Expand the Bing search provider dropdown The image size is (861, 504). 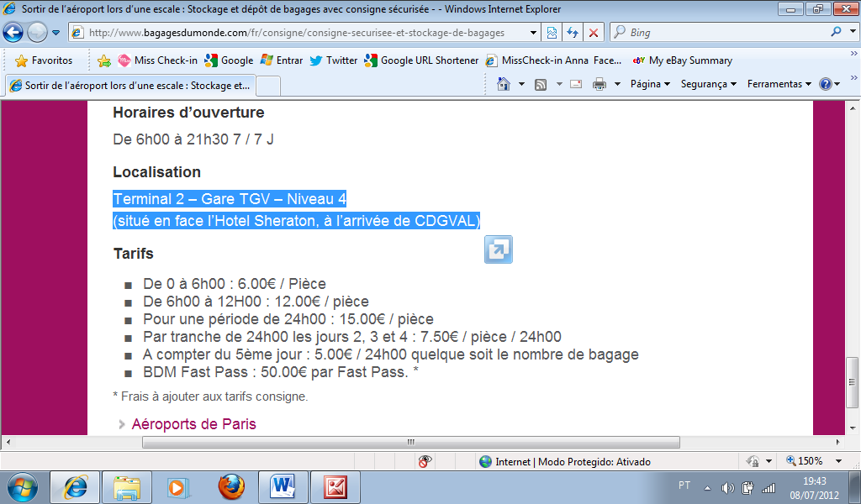click(850, 33)
